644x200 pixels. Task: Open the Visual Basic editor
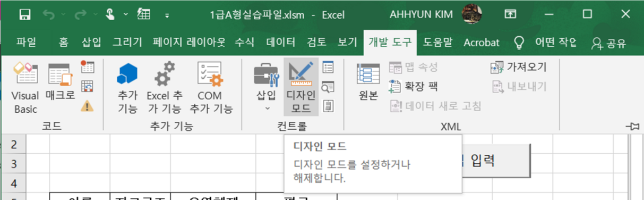point(25,88)
